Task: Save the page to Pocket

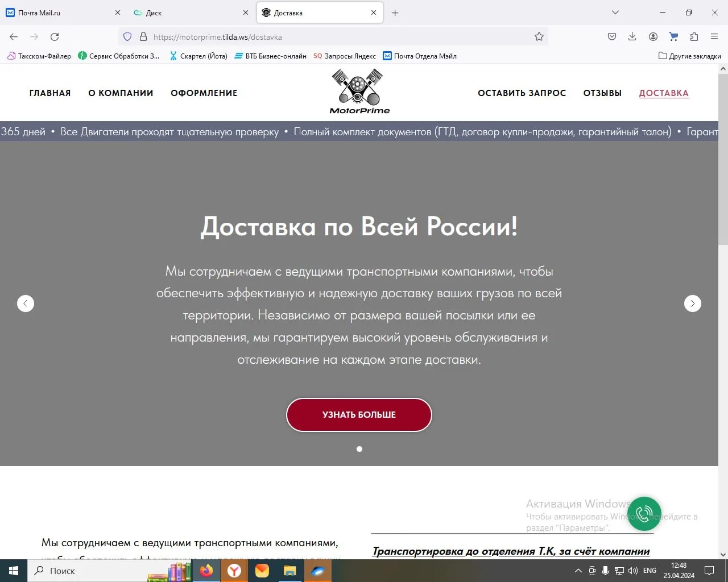Action: (x=612, y=37)
